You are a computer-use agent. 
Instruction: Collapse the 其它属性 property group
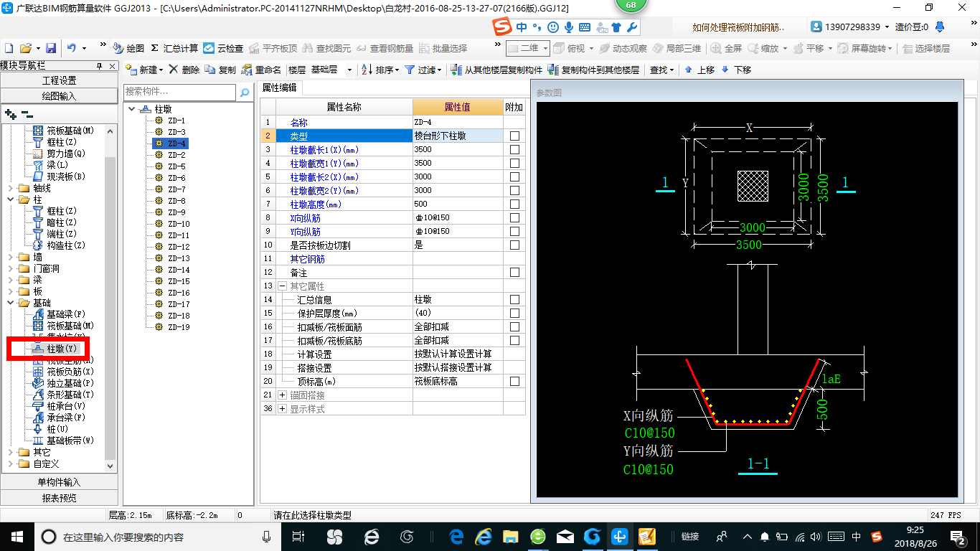(x=282, y=286)
